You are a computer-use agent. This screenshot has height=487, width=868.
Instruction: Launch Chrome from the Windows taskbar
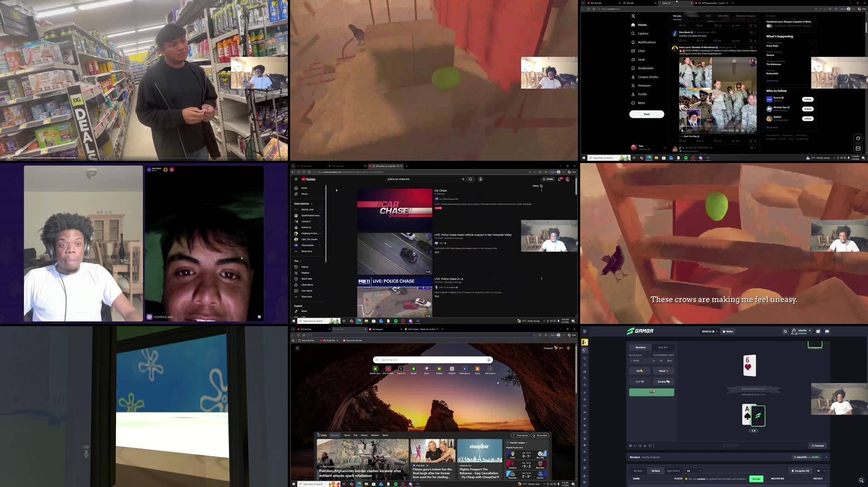click(x=352, y=484)
